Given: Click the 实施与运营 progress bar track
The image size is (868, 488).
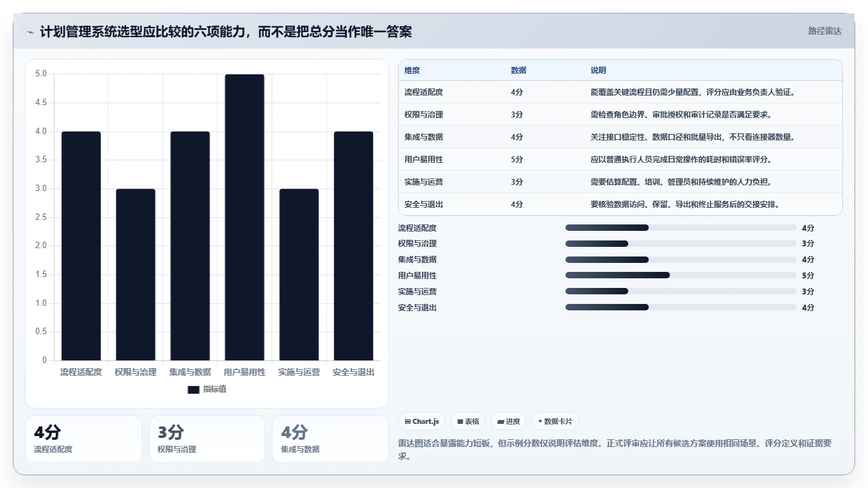Looking at the screenshot, I should 681,291.
